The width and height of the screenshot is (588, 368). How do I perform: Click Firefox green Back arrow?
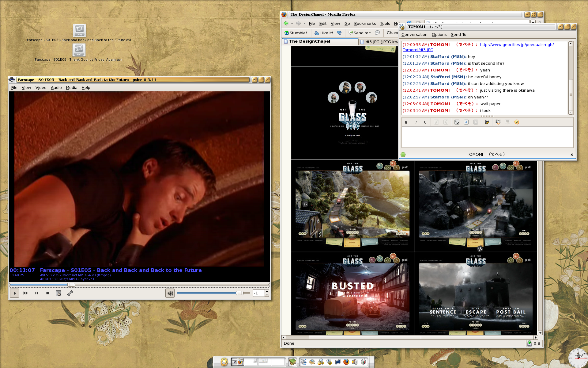(286, 23)
